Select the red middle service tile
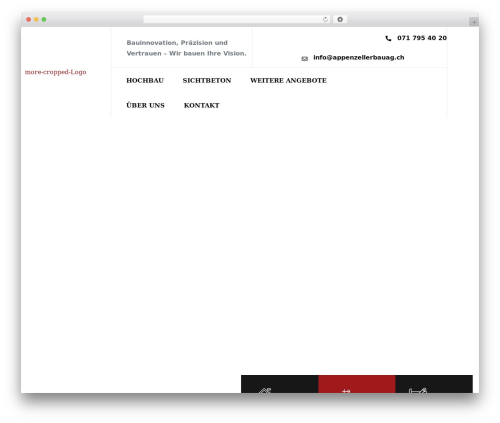The height and width of the screenshot is (423, 500). point(357,384)
